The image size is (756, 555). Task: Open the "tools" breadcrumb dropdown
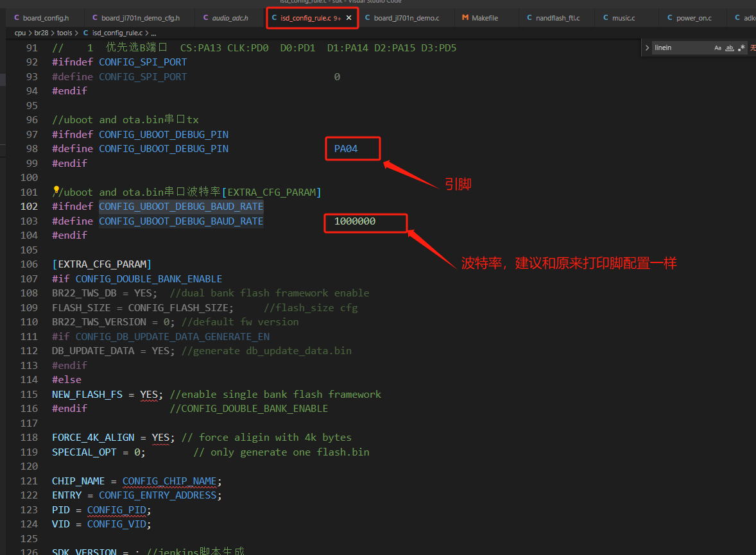[x=65, y=33]
